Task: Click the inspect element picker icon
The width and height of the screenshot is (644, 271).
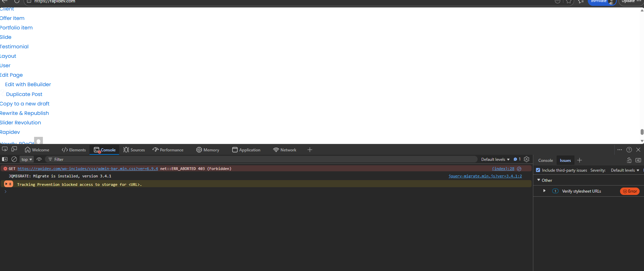Action: click(5, 149)
